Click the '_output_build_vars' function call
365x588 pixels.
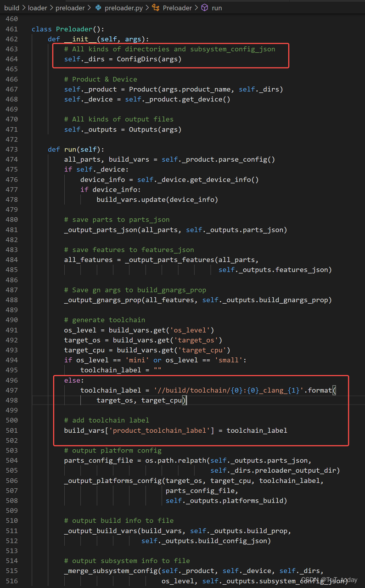[101, 531]
